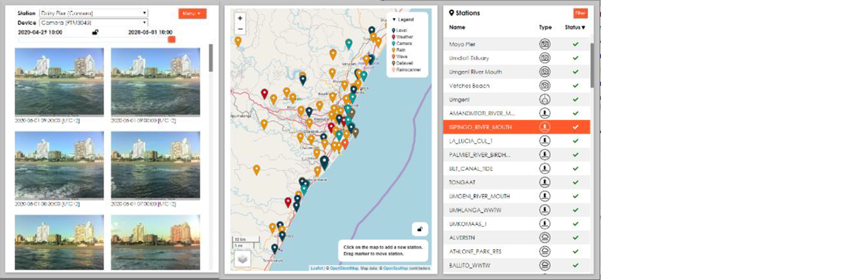This screenshot has height=280, width=868.
Task: Click the level type icon for TONGAAT
Action: [544, 182]
